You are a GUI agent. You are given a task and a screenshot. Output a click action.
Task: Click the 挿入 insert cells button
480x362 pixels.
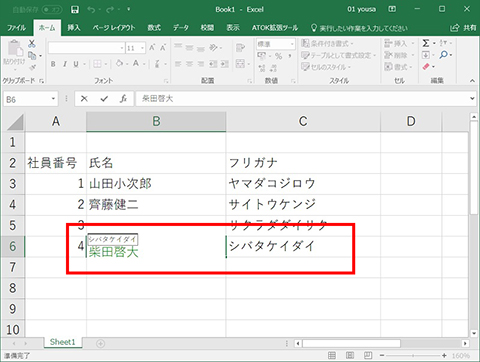click(399, 43)
